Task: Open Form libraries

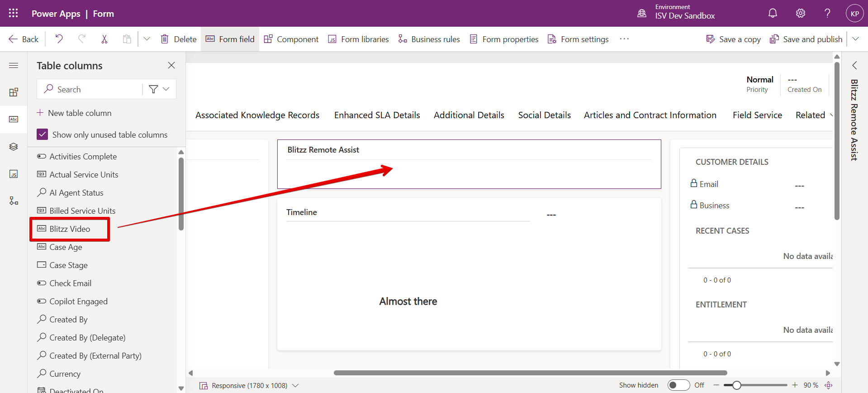Action: [x=358, y=39]
